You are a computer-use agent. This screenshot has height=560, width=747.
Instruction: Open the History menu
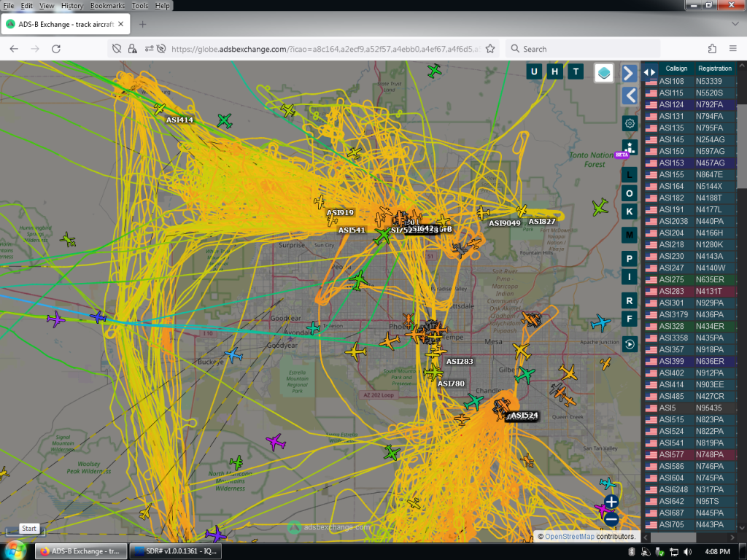pyautogui.click(x=72, y=6)
